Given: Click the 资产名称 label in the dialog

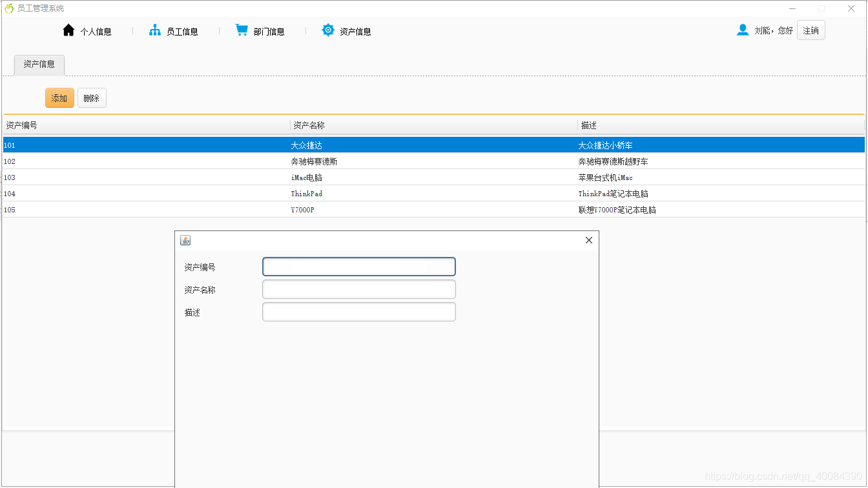Looking at the screenshot, I should [200, 290].
